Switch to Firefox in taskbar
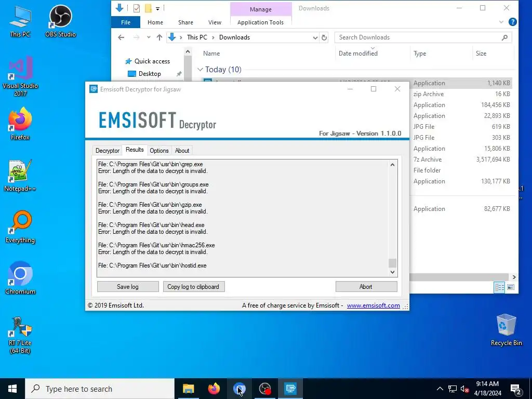This screenshot has height=399, width=532. click(214, 389)
